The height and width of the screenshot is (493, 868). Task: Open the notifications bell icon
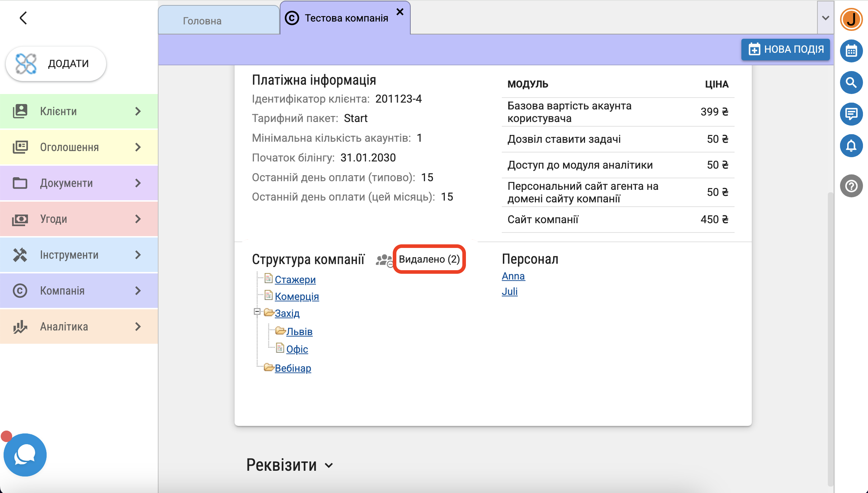click(851, 146)
